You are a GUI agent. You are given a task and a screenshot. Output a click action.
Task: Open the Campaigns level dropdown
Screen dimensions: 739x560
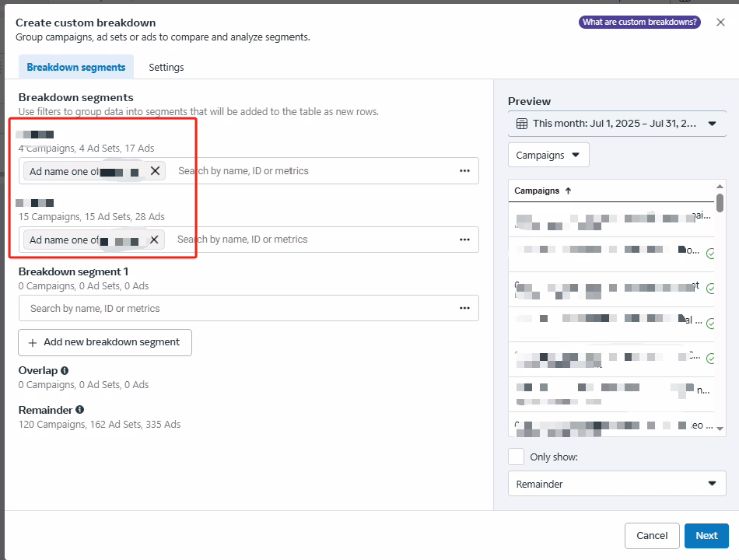(548, 155)
